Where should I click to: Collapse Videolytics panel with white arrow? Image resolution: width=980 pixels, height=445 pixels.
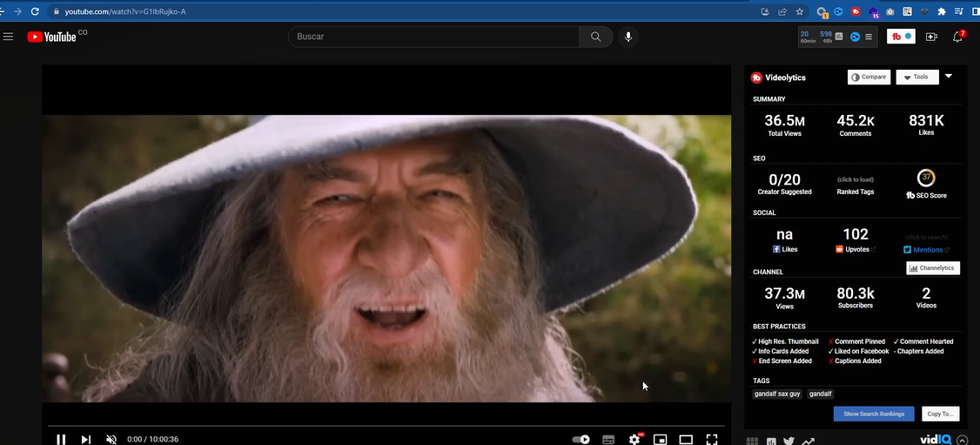coord(949,77)
